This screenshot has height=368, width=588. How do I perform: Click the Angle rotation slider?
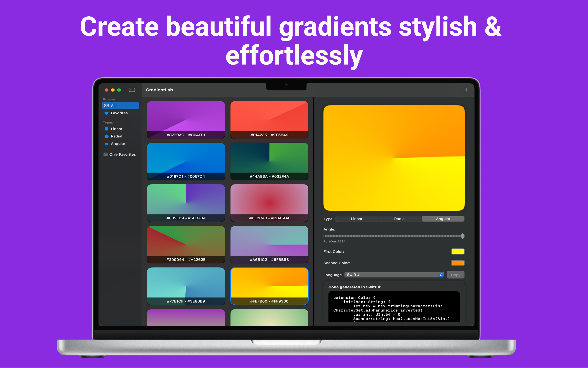coord(394,236)
